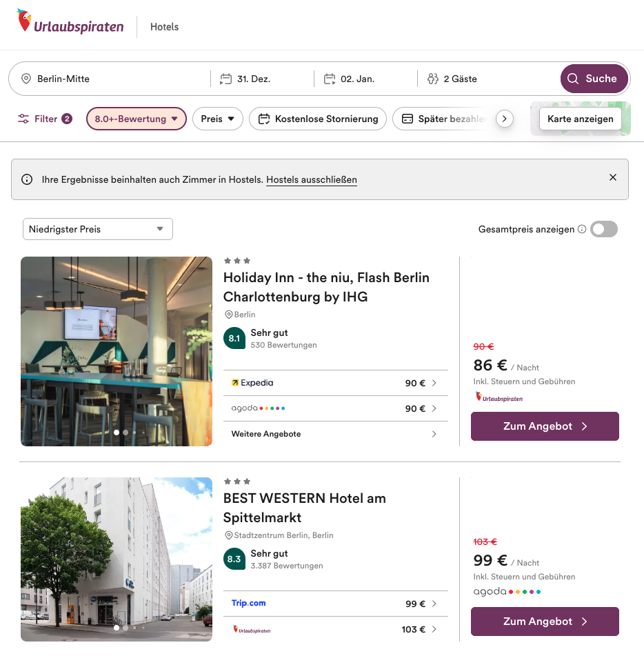Toggle the Später bezahlen filter chip

pyautogui.click(x=444, y=119)
